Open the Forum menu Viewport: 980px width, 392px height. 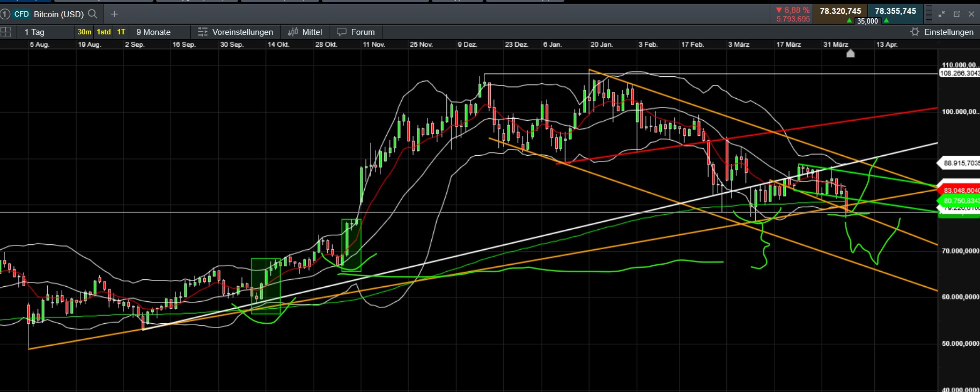point(356,32)
